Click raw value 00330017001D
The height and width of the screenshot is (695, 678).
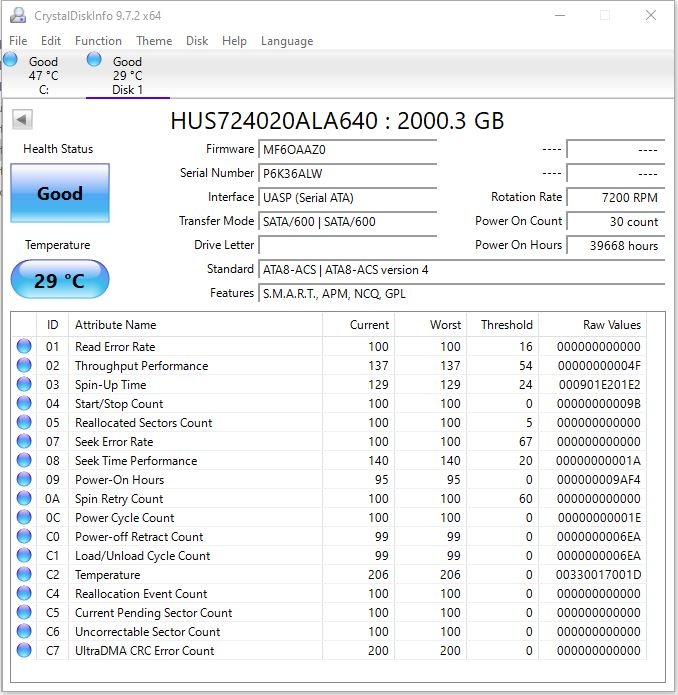click(598, 575)
